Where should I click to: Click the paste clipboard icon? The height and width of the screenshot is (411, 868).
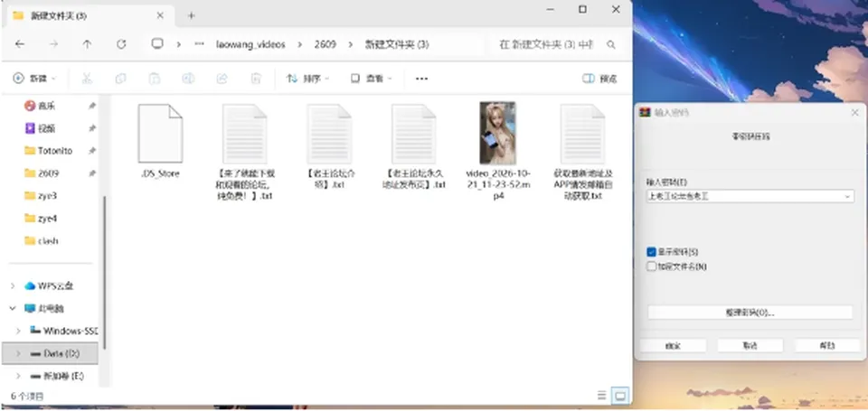click(x=155, y=79)
